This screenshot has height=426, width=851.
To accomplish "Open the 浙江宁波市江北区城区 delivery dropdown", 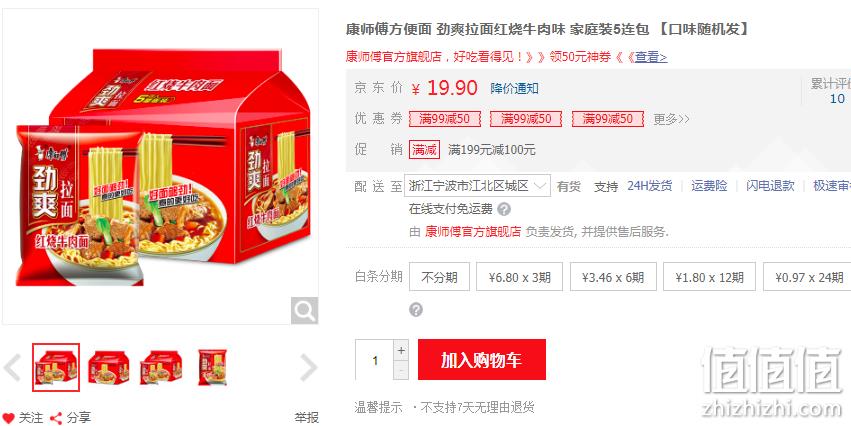I will point(478,186).
